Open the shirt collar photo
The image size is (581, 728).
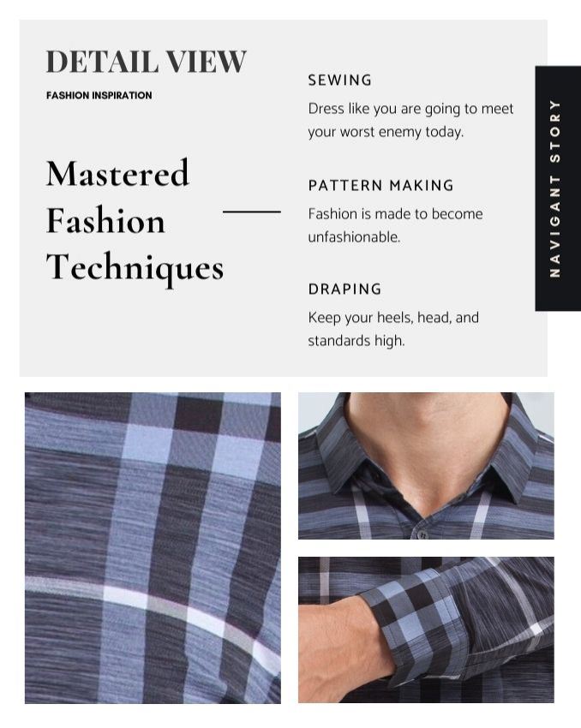pyautogui.click(x=426, y=466)
